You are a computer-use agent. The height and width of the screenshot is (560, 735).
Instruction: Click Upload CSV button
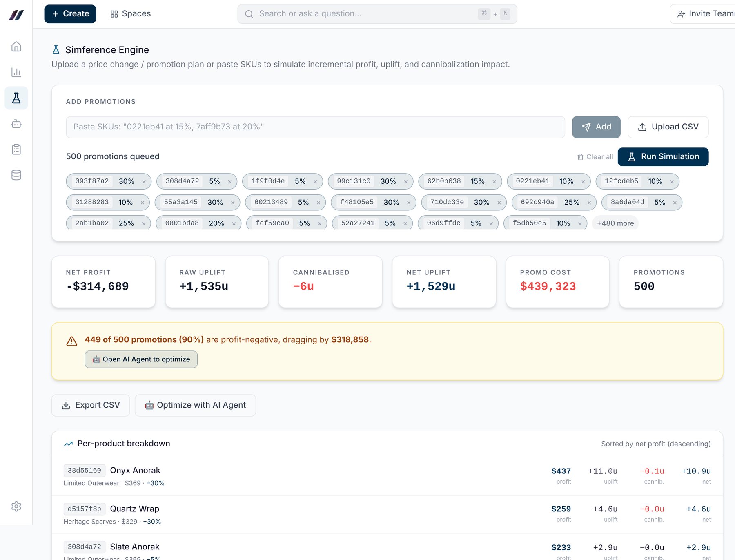pyautogui.click(x=668, y=127)
